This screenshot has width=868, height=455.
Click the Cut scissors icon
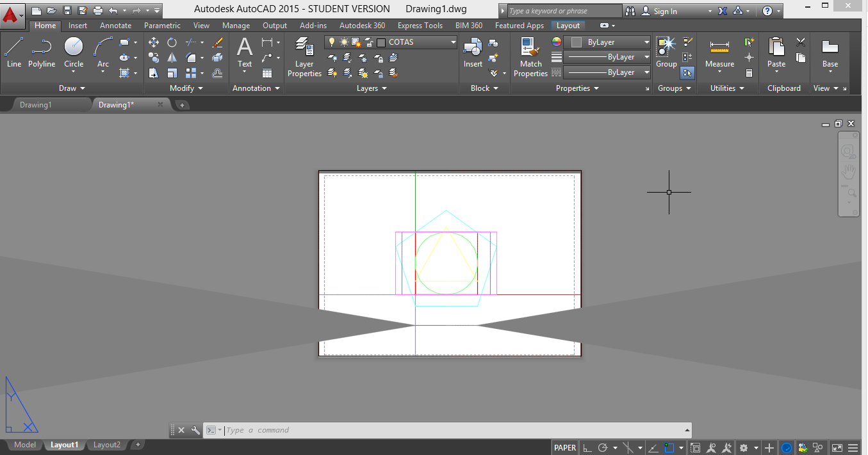coord(801,42)
